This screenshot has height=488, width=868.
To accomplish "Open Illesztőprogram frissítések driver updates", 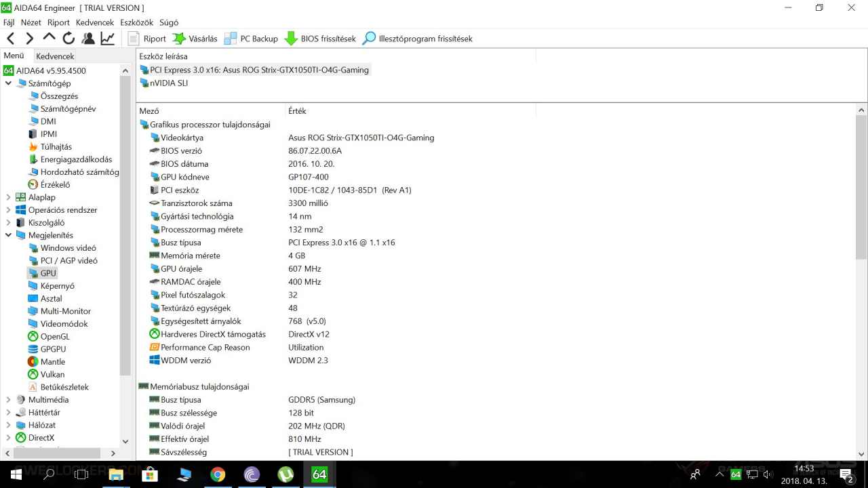I will [x=417, y=39].
